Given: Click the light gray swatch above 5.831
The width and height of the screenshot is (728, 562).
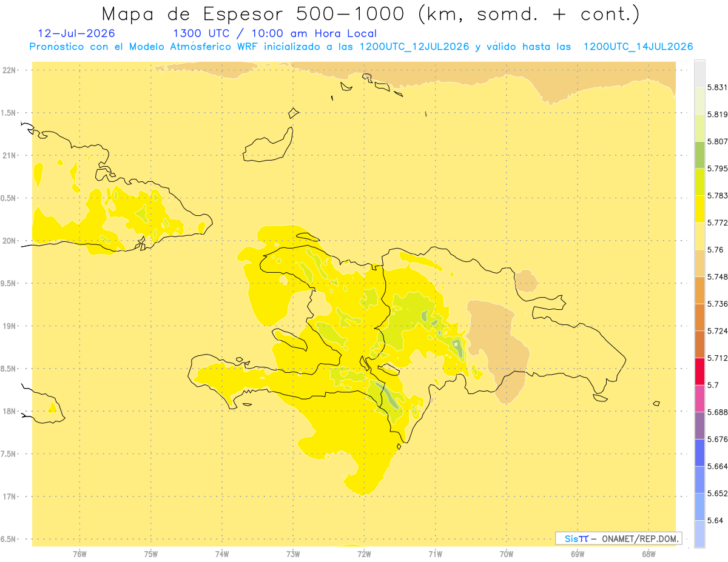Looking at the screenshot, I should 699,73.
